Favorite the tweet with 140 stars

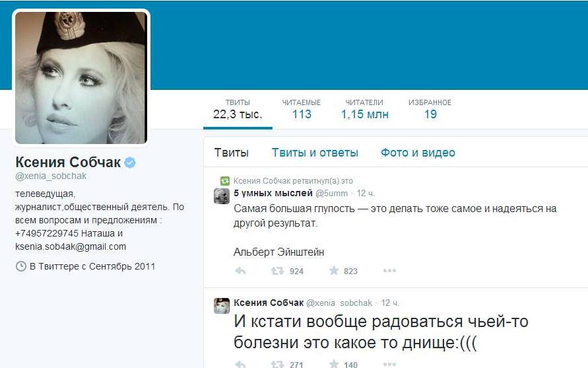334,363
